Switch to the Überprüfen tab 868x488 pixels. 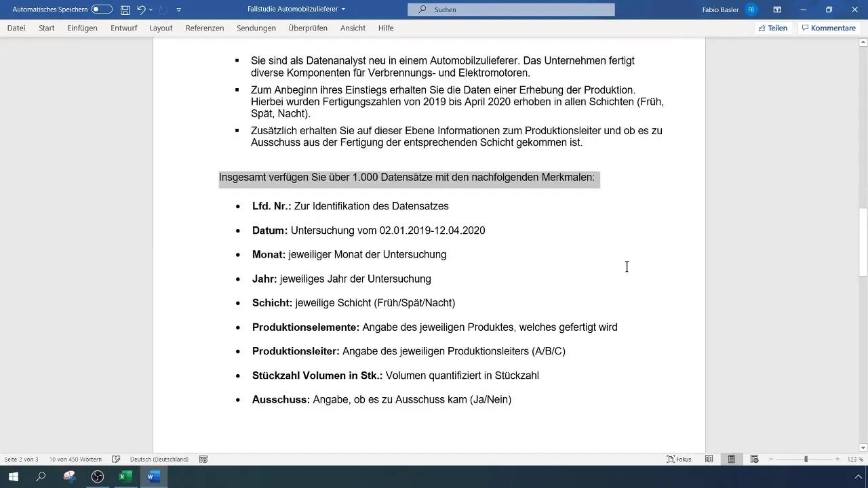(308, 28)
